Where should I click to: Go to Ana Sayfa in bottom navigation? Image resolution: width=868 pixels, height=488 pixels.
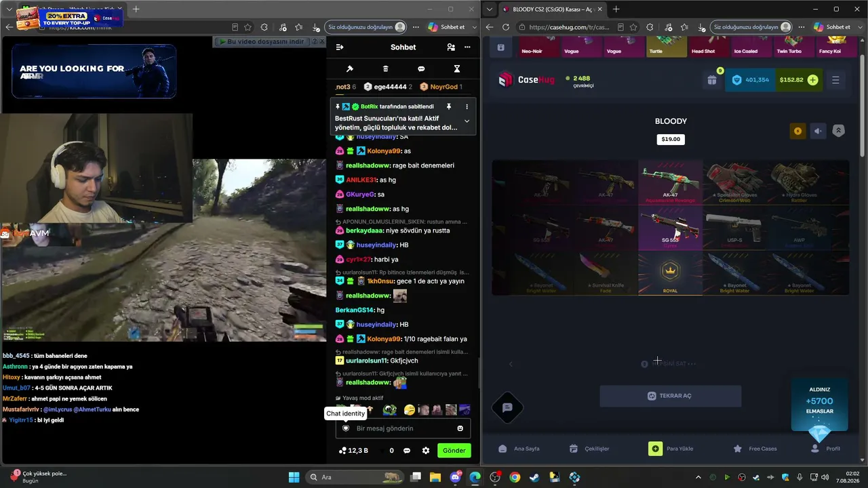pos(519,449)
